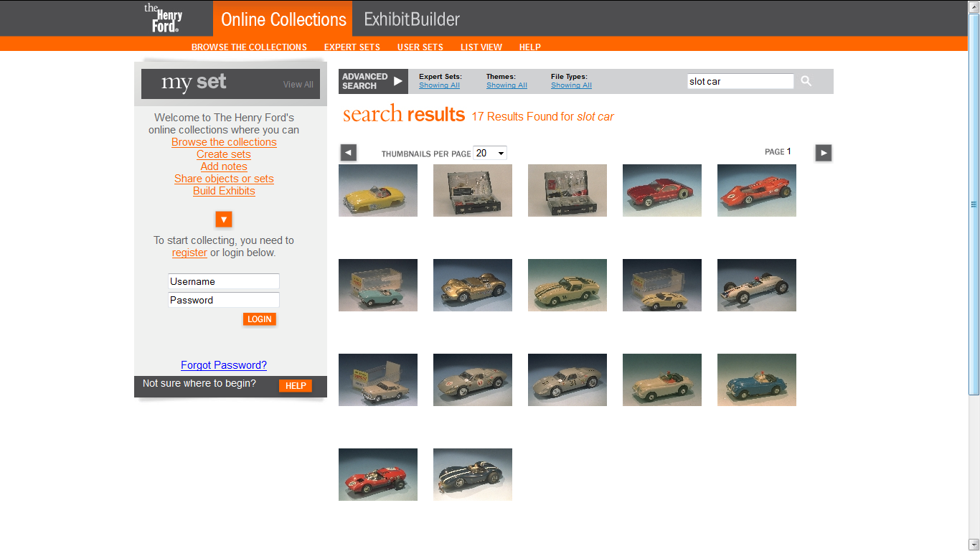The image size is (980, 551).
Task: Click the Forgot Password? link
Action: (x=224, y=365)
